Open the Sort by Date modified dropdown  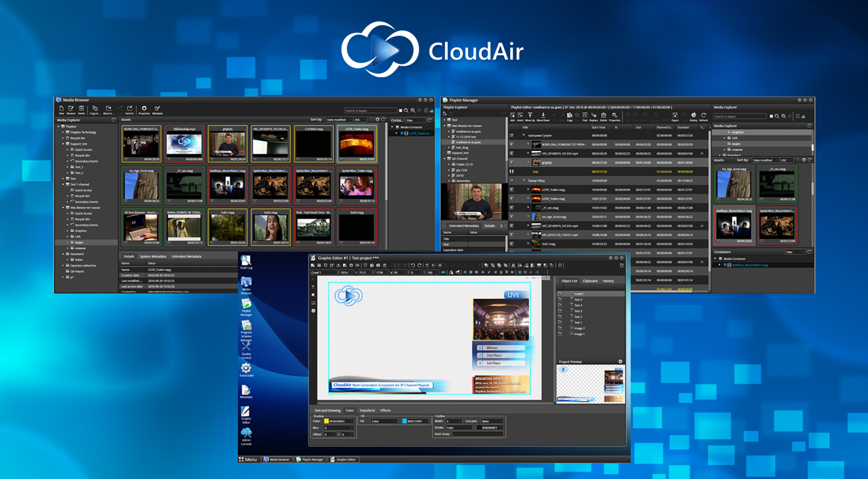coord(339,120)
